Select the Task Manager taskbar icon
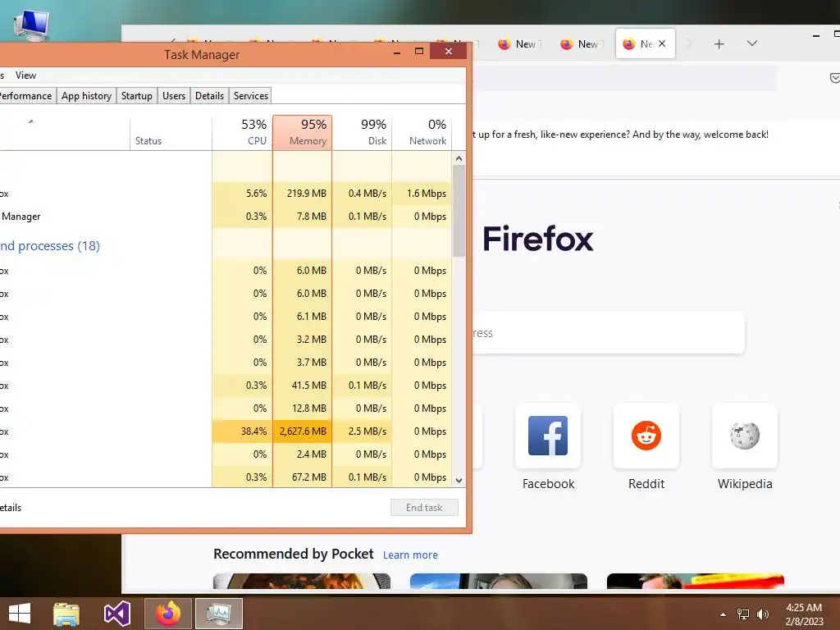Viewport: 840px width, 630px height. pyautogui.click(x=219, y=614)
